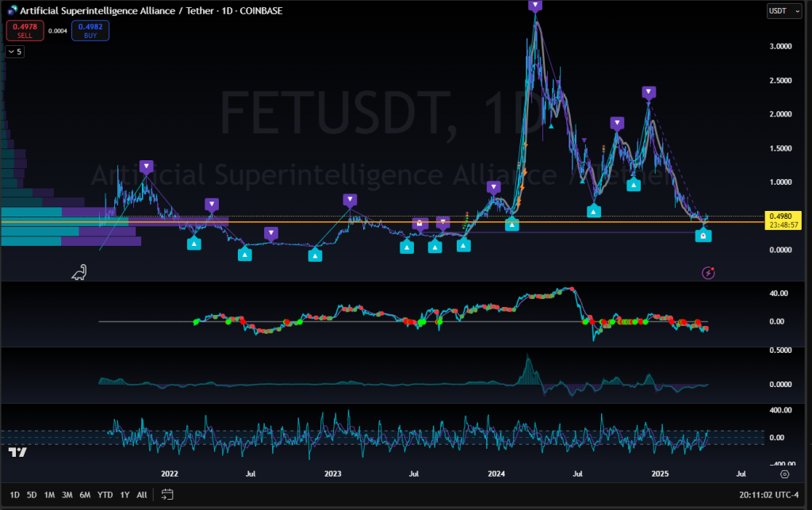Select the cyan ghost marker at the 2025 low
The image size is (812, 510).
click(703, 236)
